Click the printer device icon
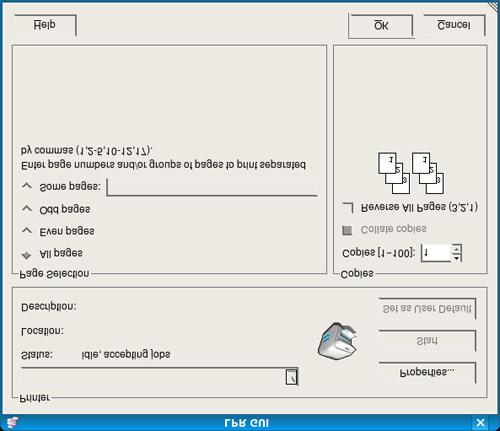500x431 pixels. tap(337, 341)
